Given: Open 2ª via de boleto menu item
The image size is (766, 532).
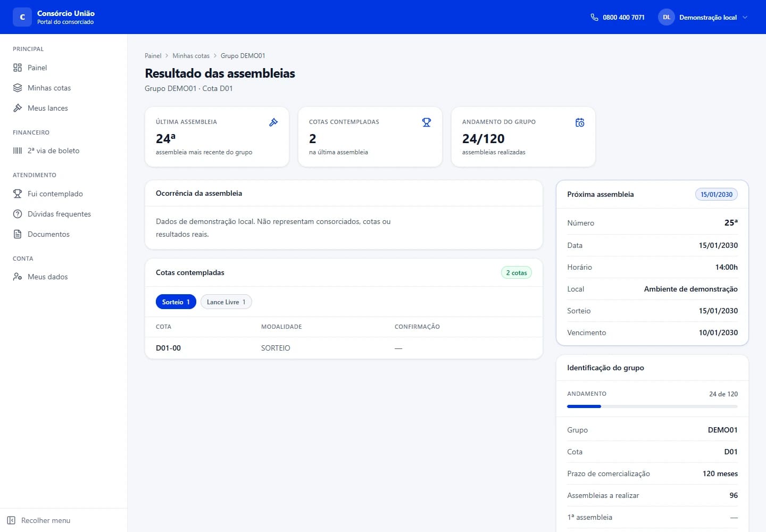Looking at the screenshot, I should [x=64, y=151].
